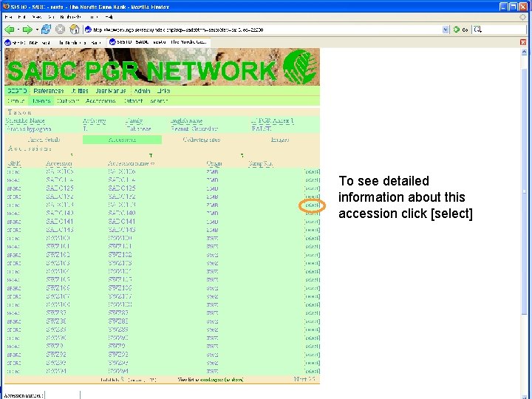532x399 pixels.
Task: Click the grey Stop loading icon
Action: click(x=60, y=30)
